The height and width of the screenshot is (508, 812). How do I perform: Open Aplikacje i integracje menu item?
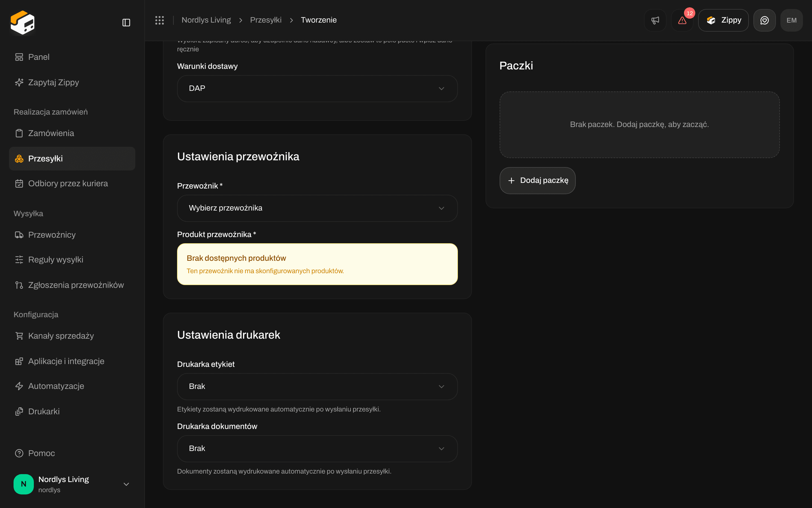pyautogui.click(x=72, y=361)
